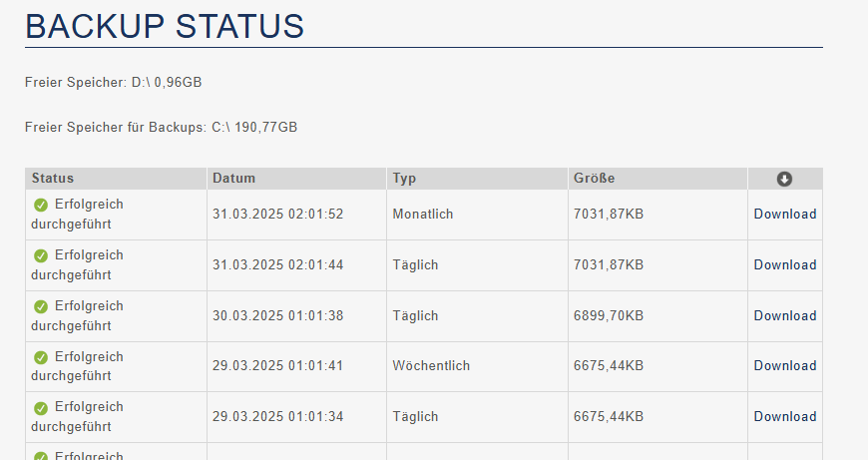This screenshot has height=460, width=868.
Task: Click the Status column header
Action: click(x=53, y=179)
